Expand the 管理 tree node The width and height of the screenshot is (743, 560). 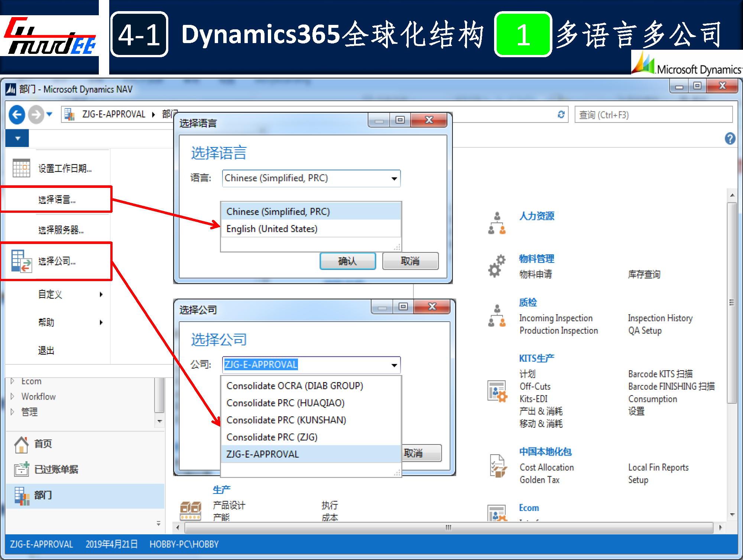point(12,411)
